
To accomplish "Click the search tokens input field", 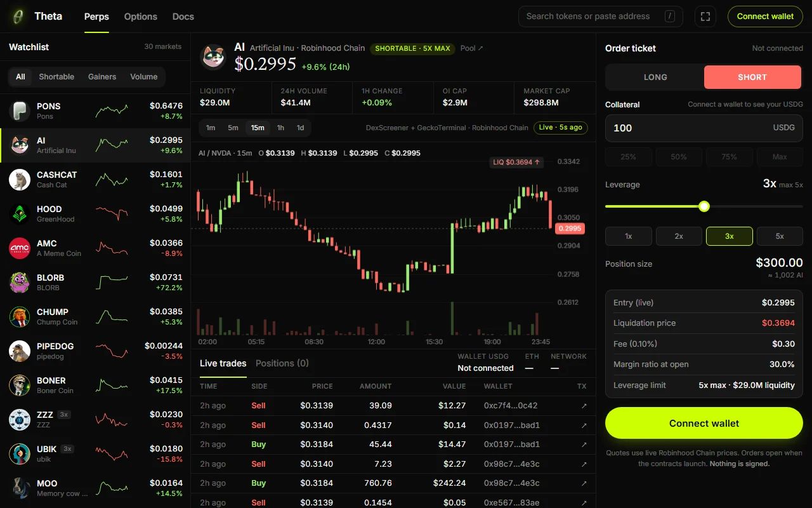I will point(601,17).
